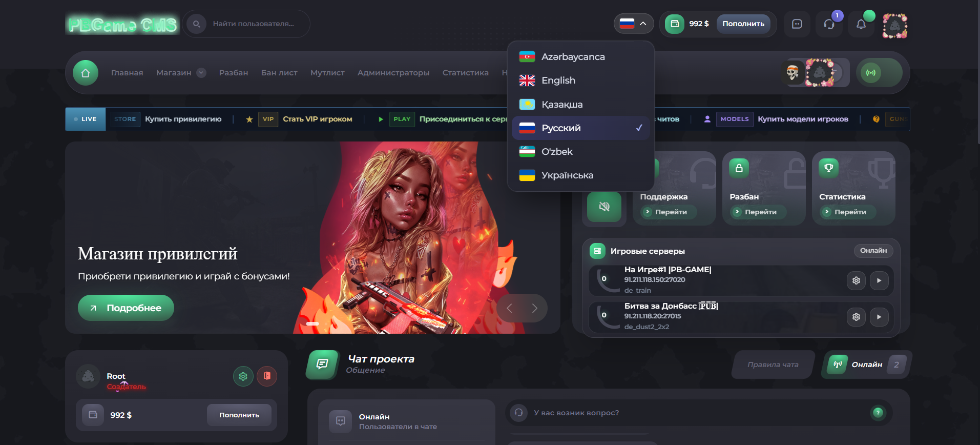Open Мутлист page
This screenshot has width=980, height=445.
tap(327, 73)
